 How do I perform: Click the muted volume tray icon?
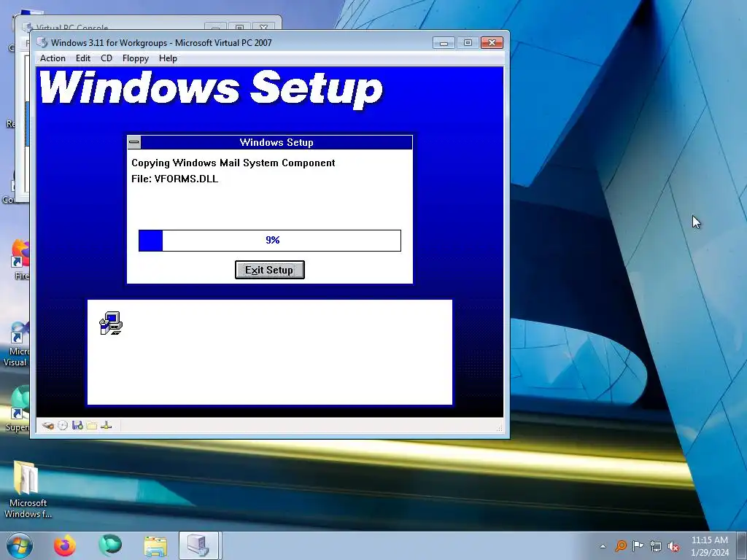pos(673,546)
